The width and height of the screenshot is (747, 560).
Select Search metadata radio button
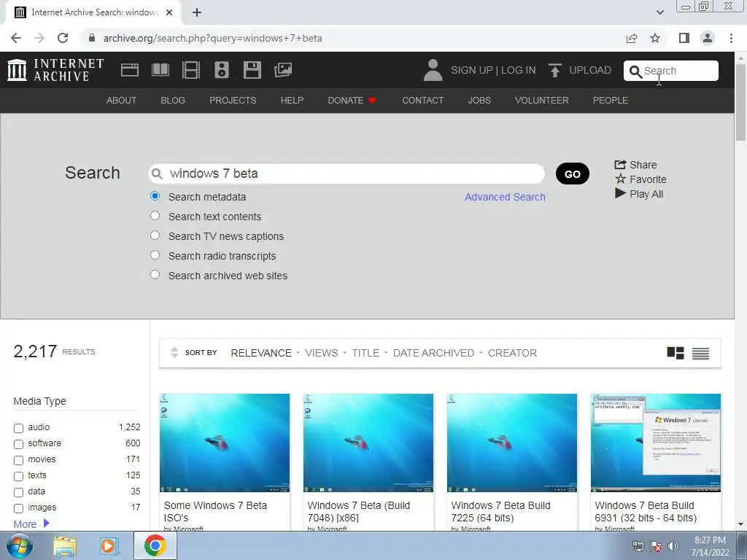[155, 195]
